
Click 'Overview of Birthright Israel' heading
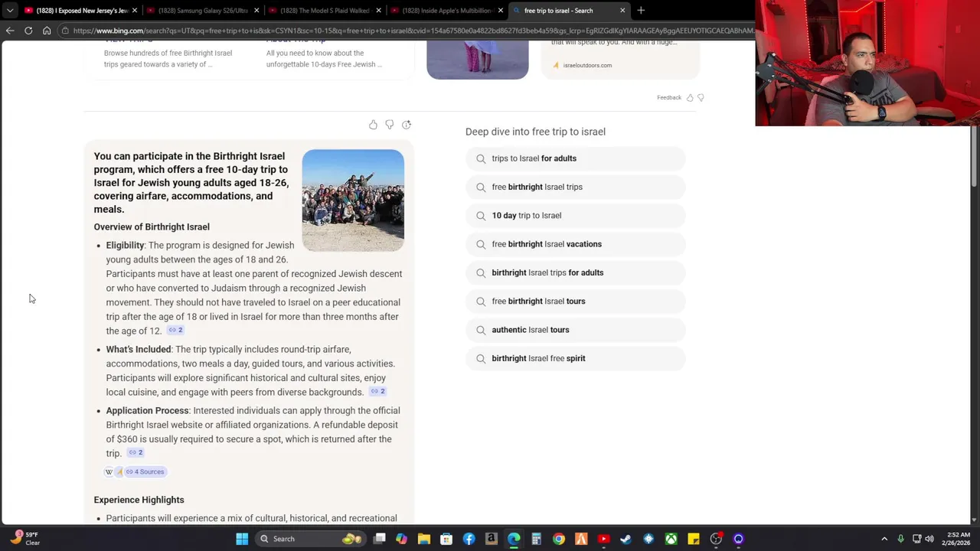pos(152,227)
